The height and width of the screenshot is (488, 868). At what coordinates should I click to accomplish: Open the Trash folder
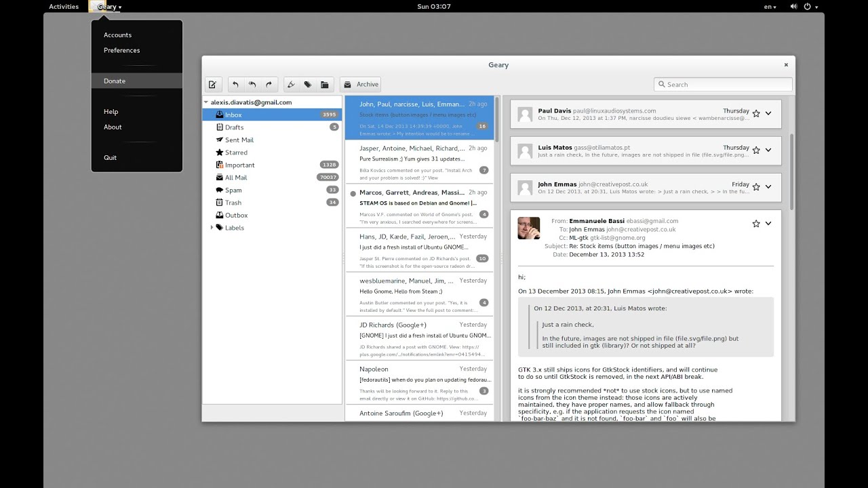[272, 203]
